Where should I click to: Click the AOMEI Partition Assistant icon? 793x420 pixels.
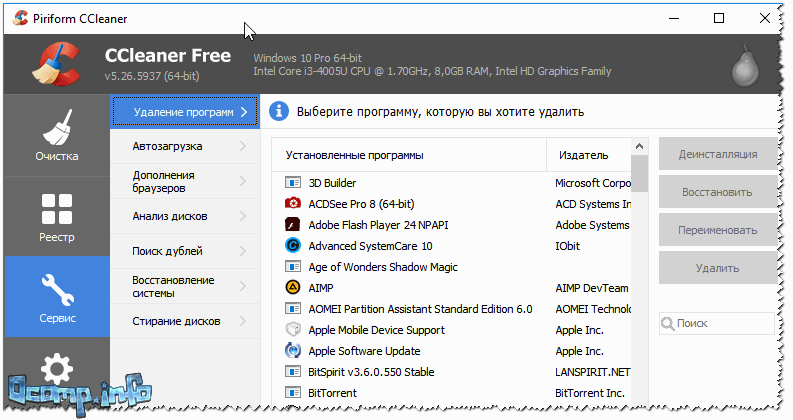click(293, 309)
